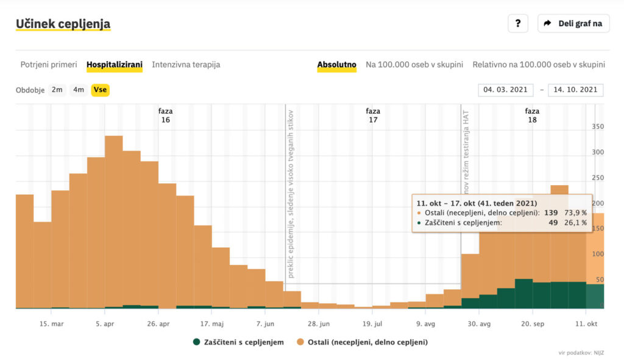This screenshot has height=364, width=624.
Task: Select Relativno na 100.000 oseb option
Action: point(538,65)
